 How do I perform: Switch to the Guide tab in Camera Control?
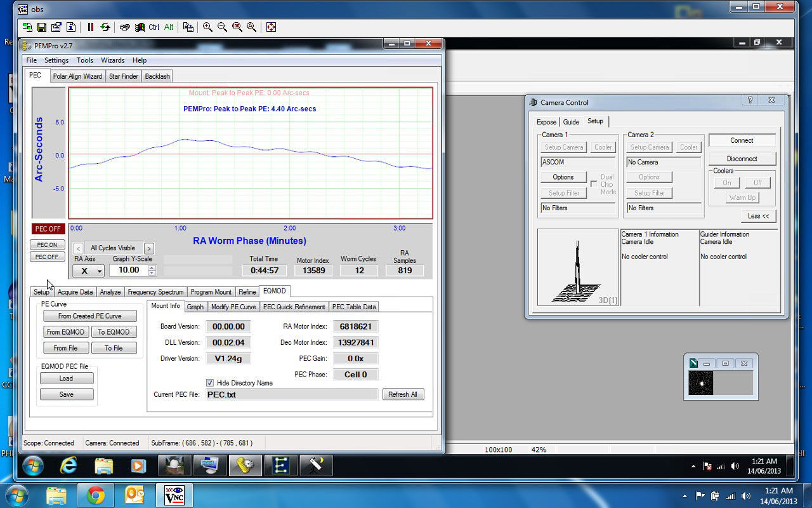pos(571,122)
